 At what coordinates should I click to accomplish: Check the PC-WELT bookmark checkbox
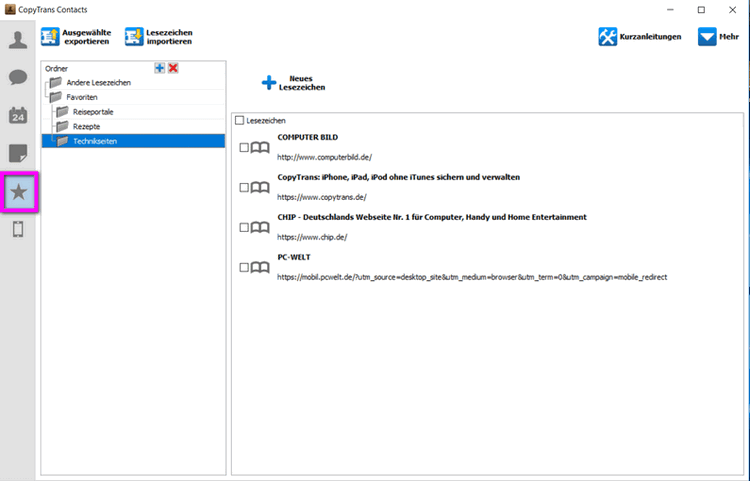244,268
